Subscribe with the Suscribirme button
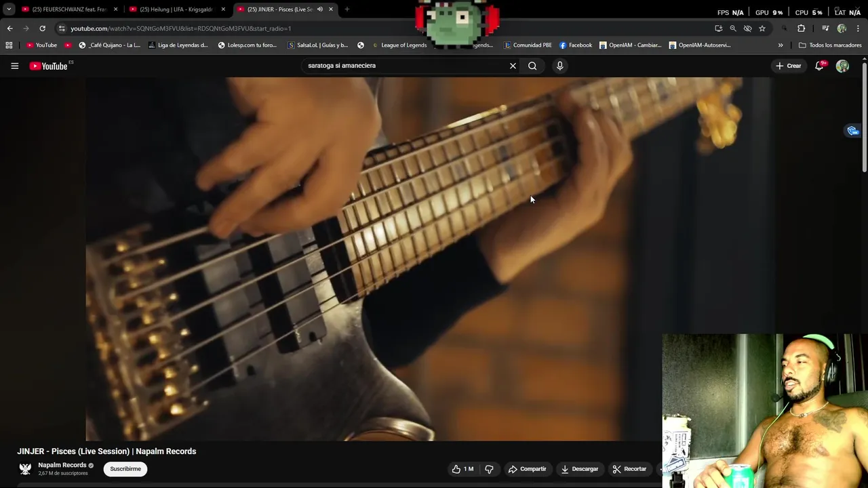Image resolution: width=868 pixels, height=488 pixels. tap(125, 469)
